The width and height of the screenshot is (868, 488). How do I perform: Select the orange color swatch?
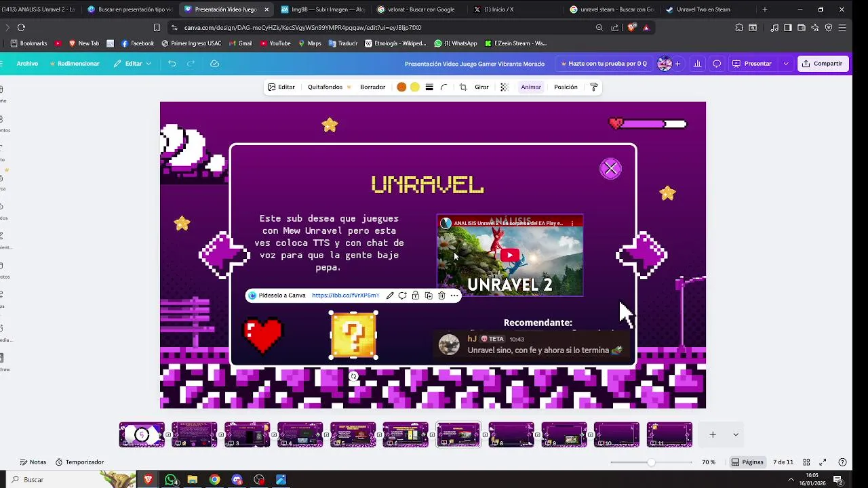coord(401,87)
